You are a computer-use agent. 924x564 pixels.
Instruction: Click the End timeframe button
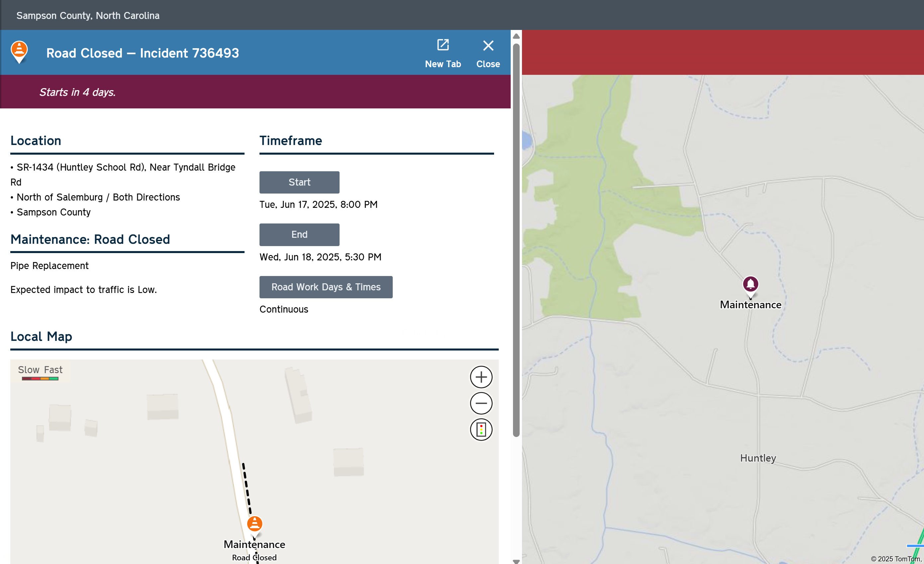click(x=299, y=234)
